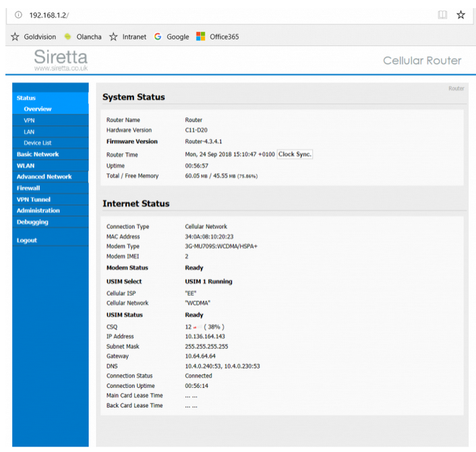
Task: Click hardware version value C11-D20
Action: (x=196, y=130)
